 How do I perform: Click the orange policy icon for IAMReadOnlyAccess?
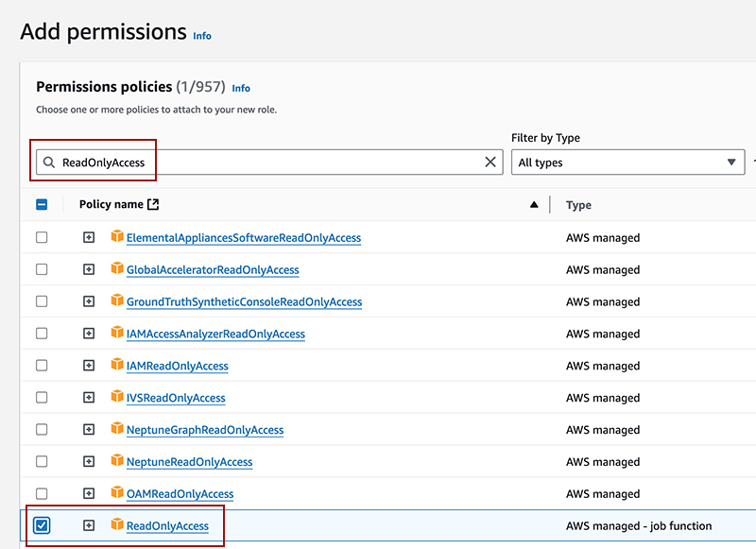click(117, 365)
